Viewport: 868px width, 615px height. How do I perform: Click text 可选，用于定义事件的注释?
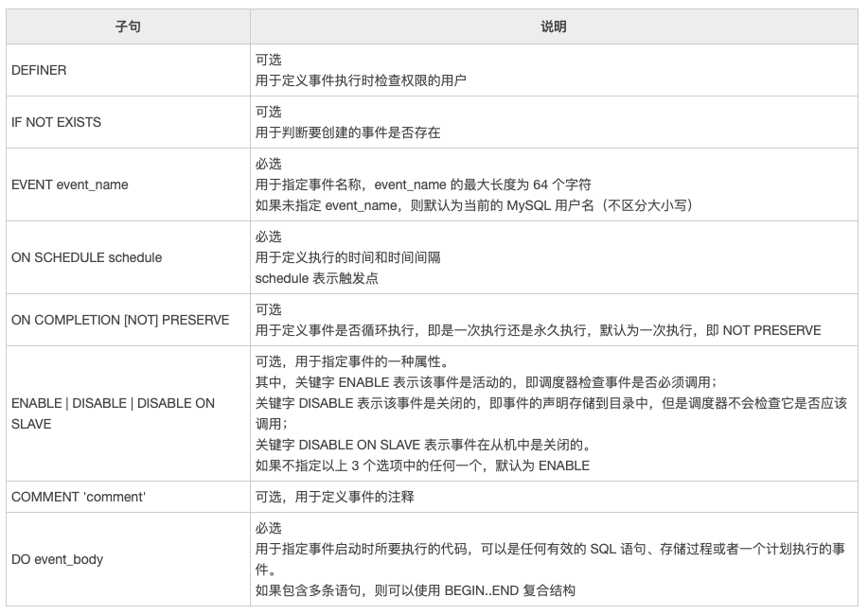(334, 497)
